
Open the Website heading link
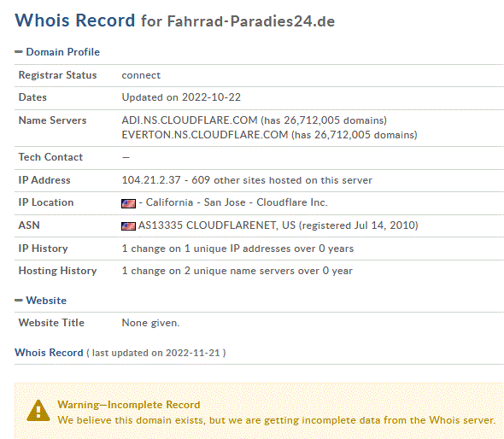point(46,300)
